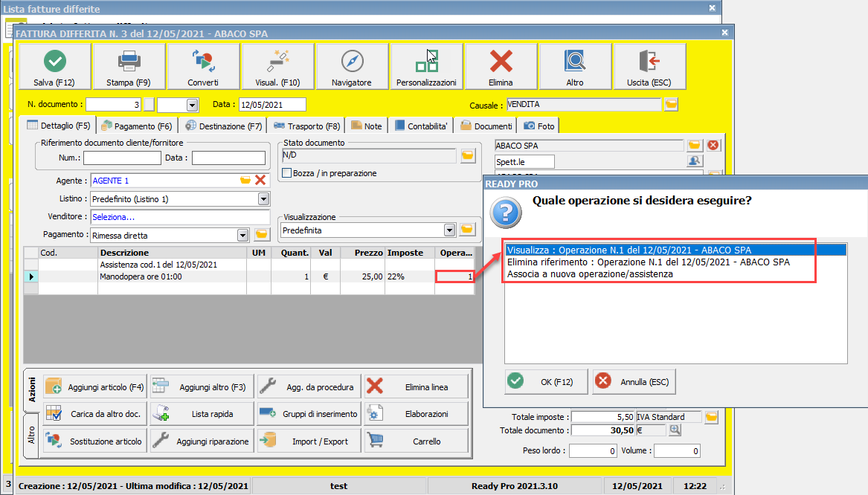Switch to Note tab
868x495 pixels.
tap(367, 126)
